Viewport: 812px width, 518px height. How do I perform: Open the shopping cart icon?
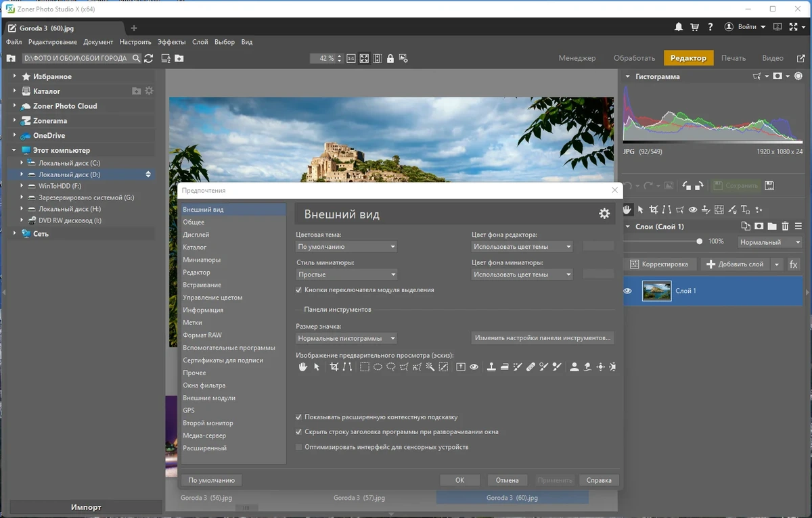pos(694,27)
